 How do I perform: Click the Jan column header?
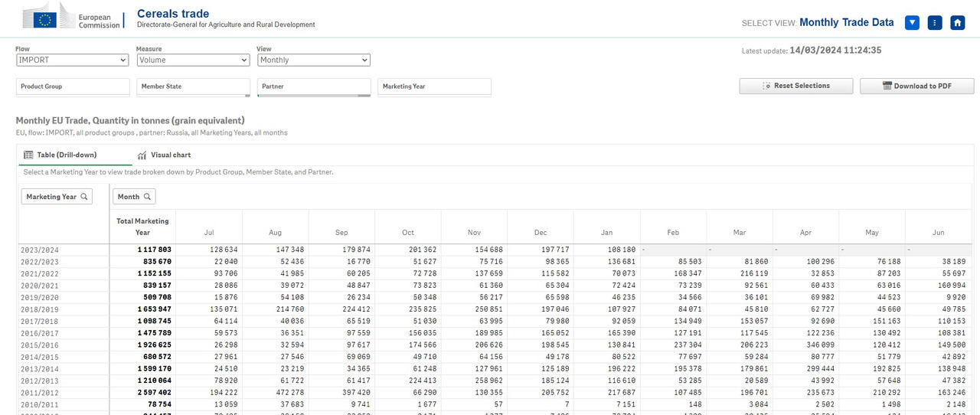606,232
